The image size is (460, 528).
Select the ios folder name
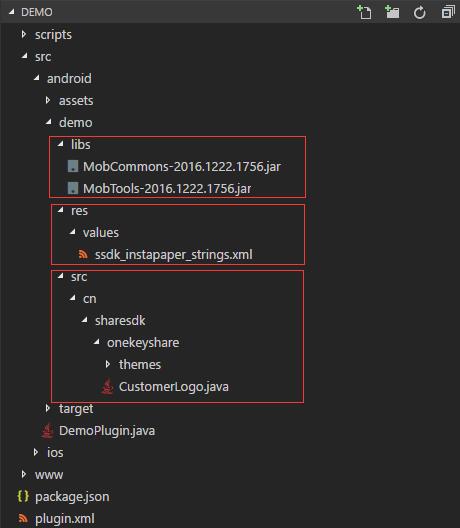point(55,453)
